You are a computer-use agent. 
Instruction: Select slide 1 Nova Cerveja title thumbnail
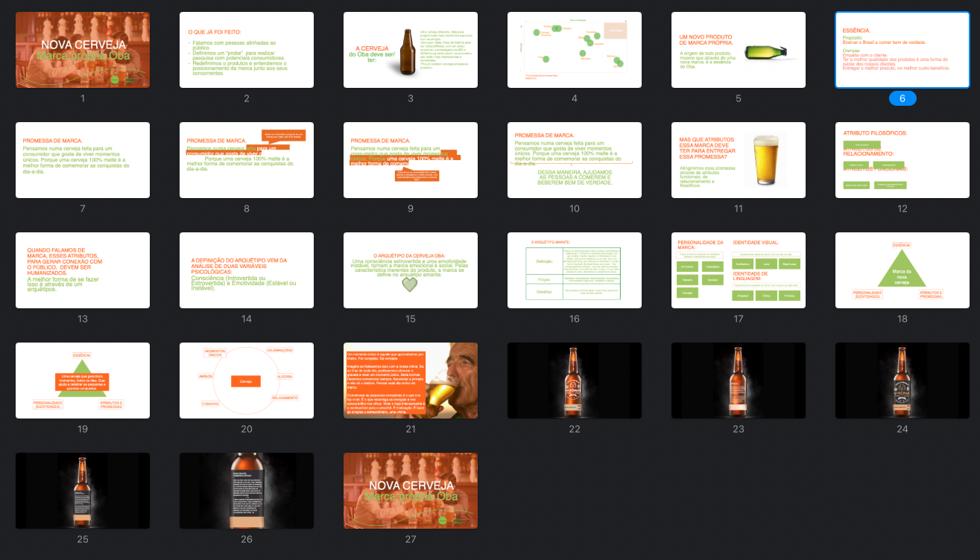(x=83, y=50)
